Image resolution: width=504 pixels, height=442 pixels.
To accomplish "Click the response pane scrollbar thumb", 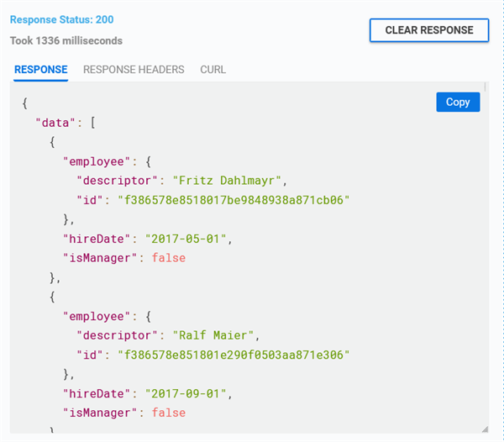I will coord(485,87).
